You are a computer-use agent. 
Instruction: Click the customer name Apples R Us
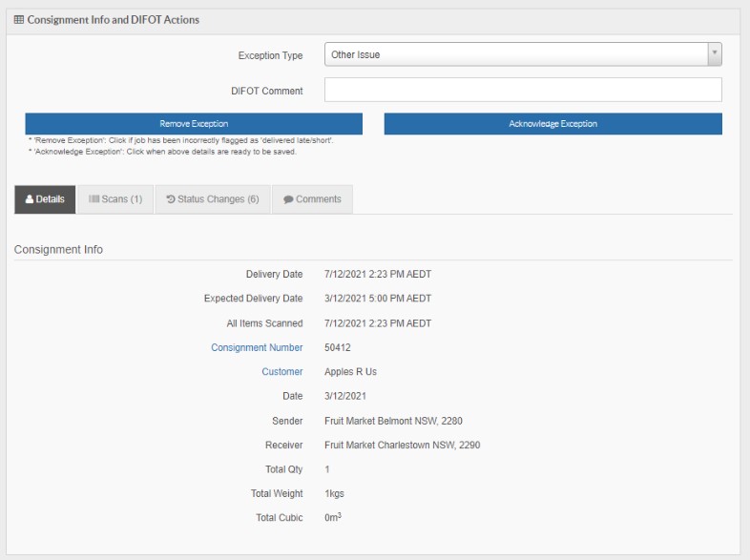pyautogui.click(x=350, y=371)
